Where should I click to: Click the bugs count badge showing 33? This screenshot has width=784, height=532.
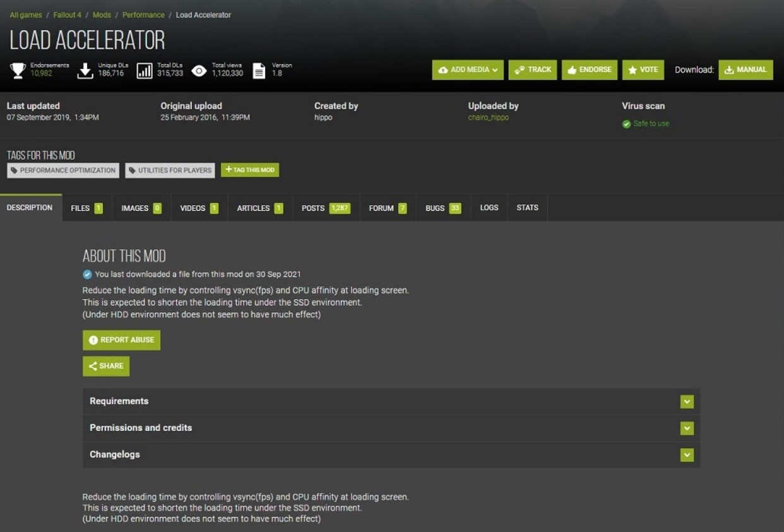pyautogui.click(x=455, y=208)
